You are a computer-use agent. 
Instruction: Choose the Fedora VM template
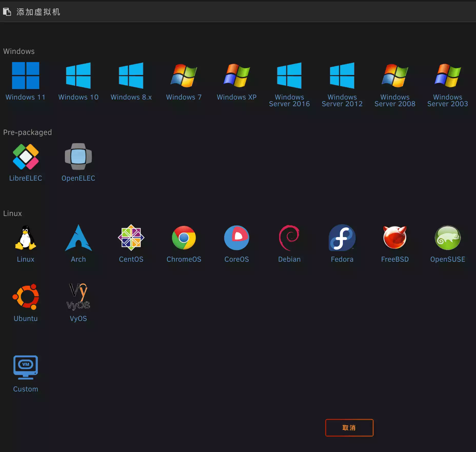click(342, 238)
